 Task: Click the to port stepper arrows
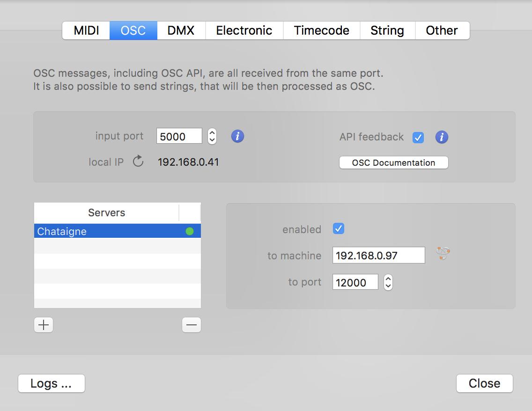coord(388,282)
